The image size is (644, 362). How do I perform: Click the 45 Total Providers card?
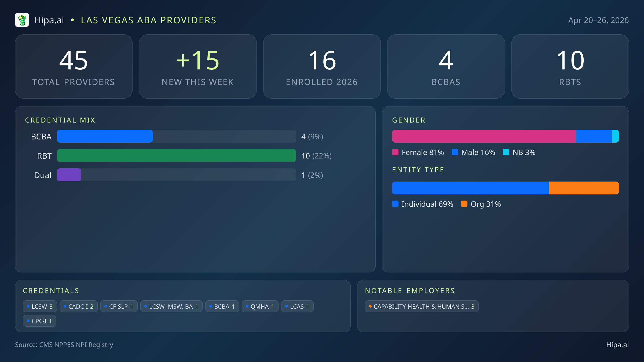pyautogui.click(x=74, y=67)
